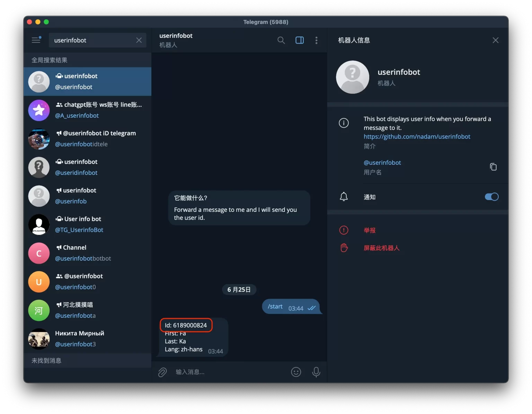Open the hamburger main menu

pos(36,40)
